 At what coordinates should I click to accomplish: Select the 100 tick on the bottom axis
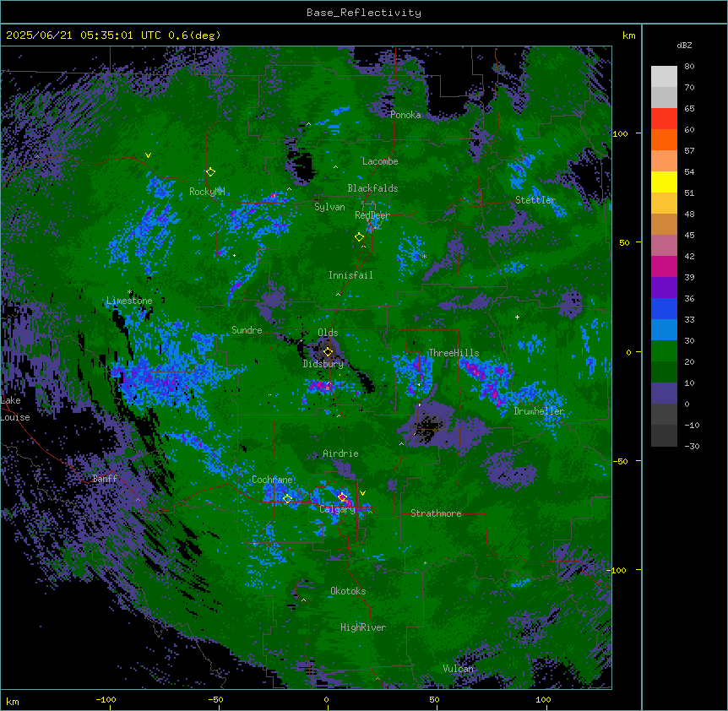[x=543, y=699]
